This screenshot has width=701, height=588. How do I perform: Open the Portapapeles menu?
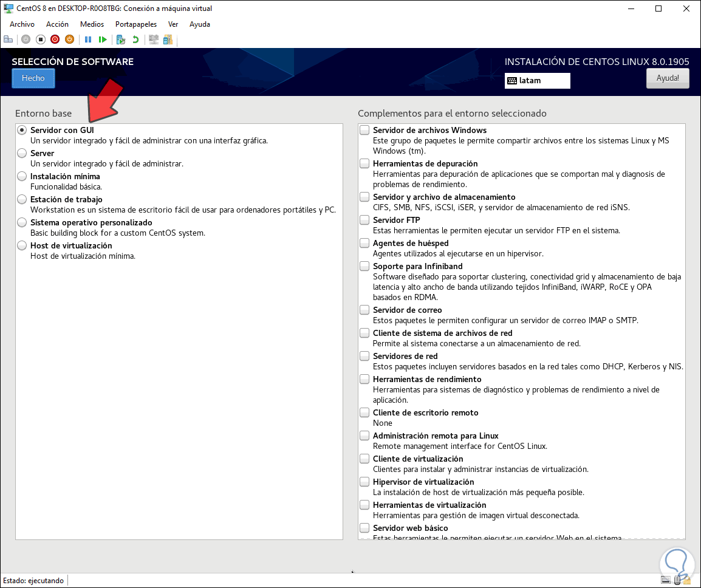136,24
